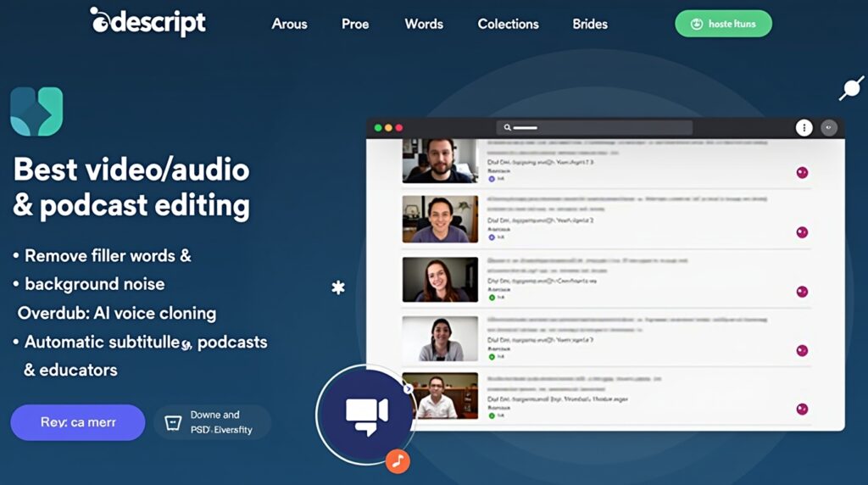Click 'Automatic subtitulle, podcasts' bullet text
Screen dimensions: 868x485
click(x=146, y=343)
